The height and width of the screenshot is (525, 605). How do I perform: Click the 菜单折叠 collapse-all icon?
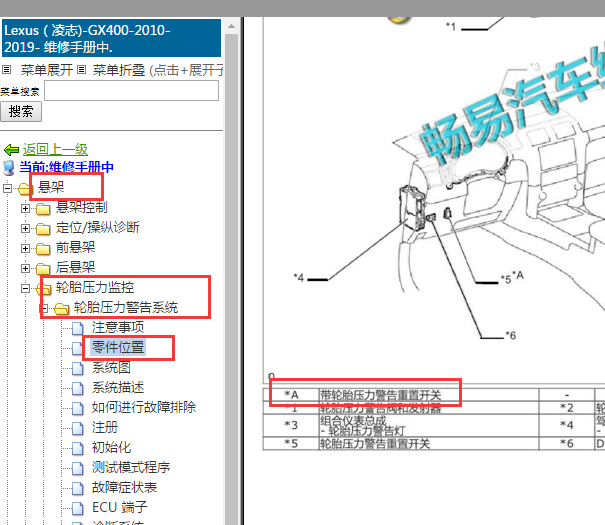(x=81, y=70)
